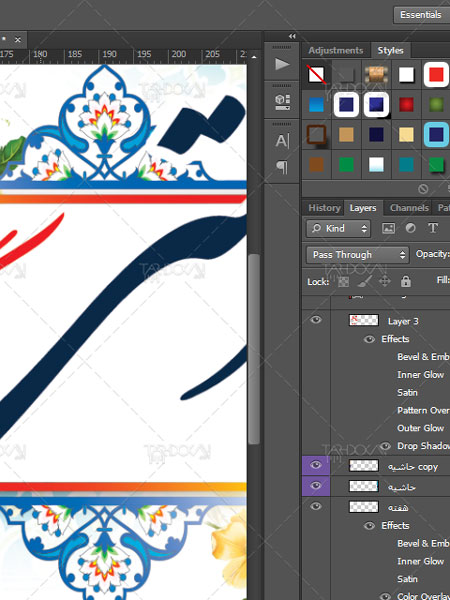Hide the حاشیه layer
This screenshot has width=450, height=600.
pyautogui.click(x=316, y=486)
